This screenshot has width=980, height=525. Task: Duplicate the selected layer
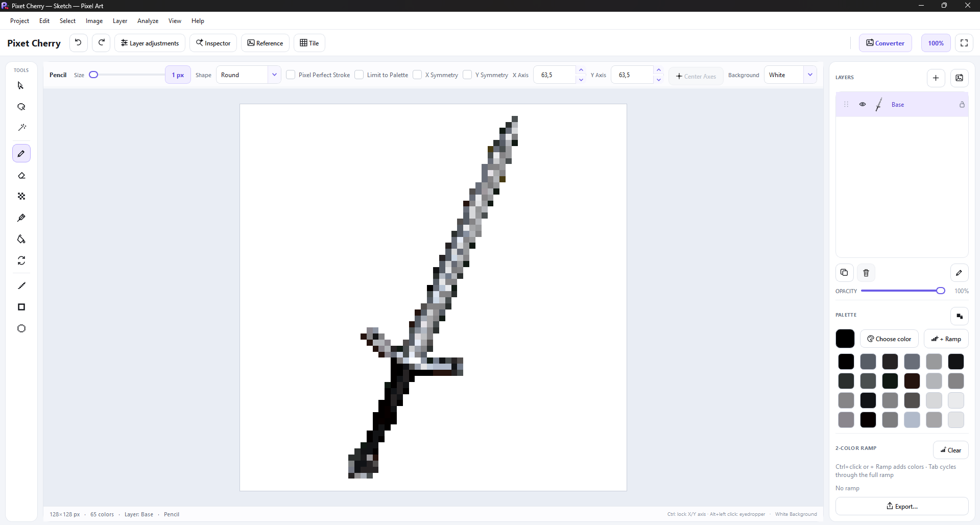pos(844,273)
